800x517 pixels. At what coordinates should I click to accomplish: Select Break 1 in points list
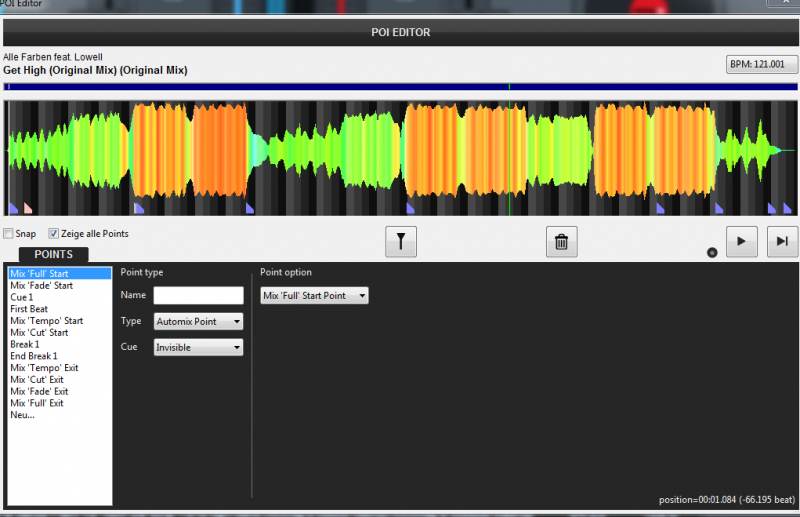(60, 344)
